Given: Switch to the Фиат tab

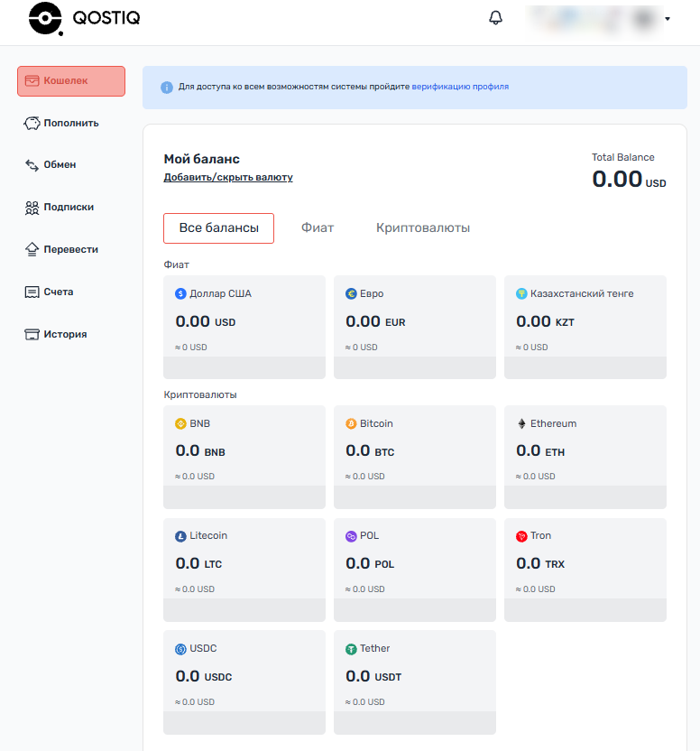Looking at the screenshot, I should pyautogui.click(x=318, y=227).
